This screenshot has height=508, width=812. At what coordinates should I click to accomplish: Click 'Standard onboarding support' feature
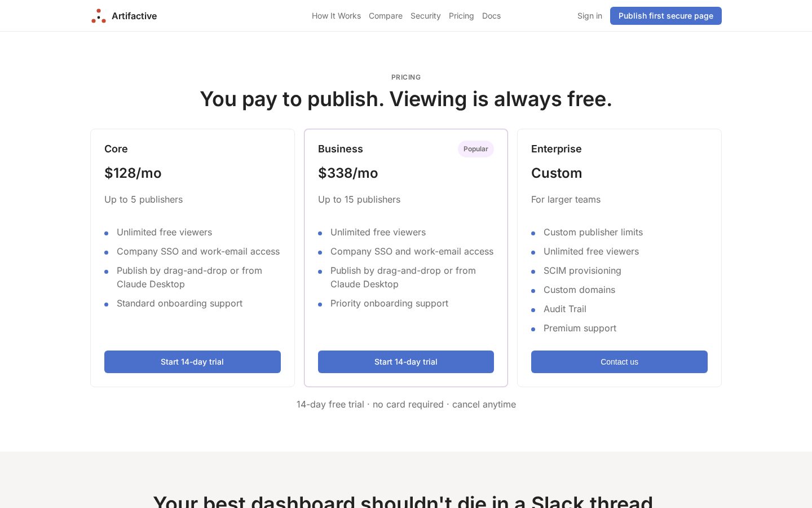(179, 303)
